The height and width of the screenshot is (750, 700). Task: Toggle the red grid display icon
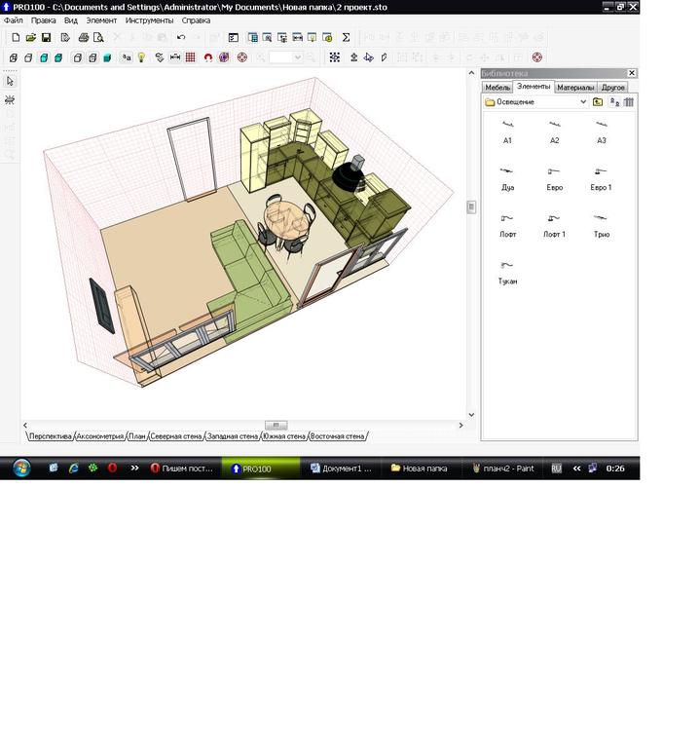click(191, 57)
